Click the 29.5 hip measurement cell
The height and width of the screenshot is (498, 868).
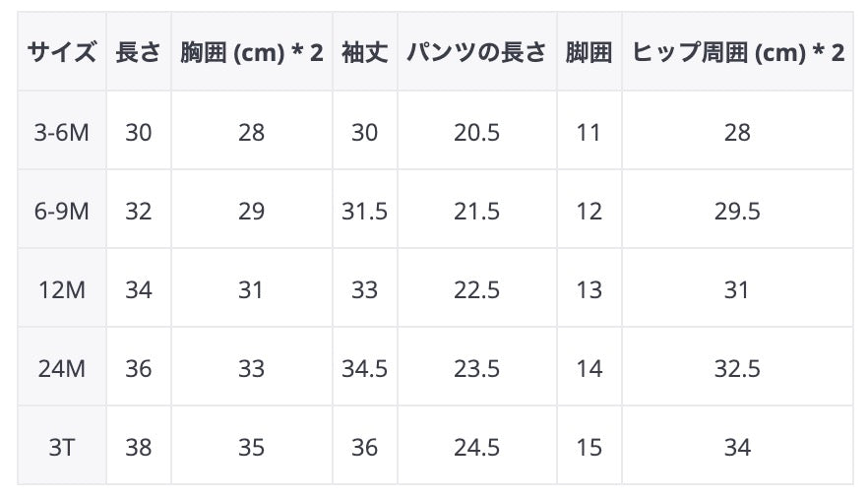(737, 211)
